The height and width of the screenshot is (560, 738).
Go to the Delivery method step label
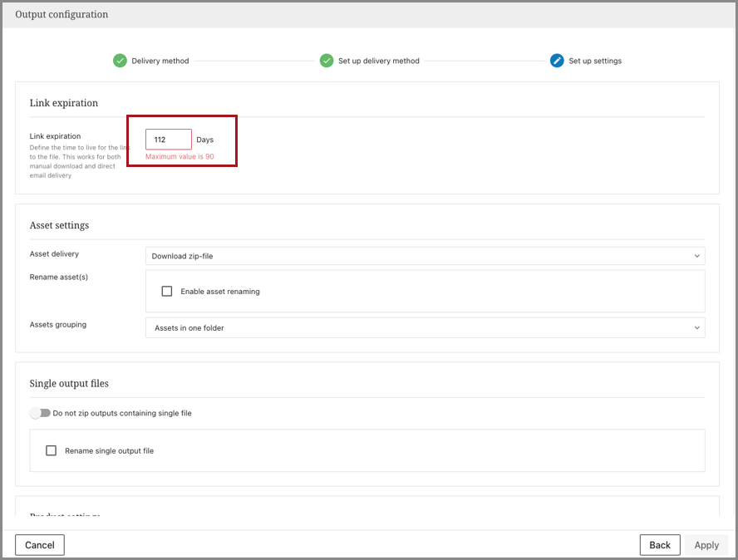point(160,61)
